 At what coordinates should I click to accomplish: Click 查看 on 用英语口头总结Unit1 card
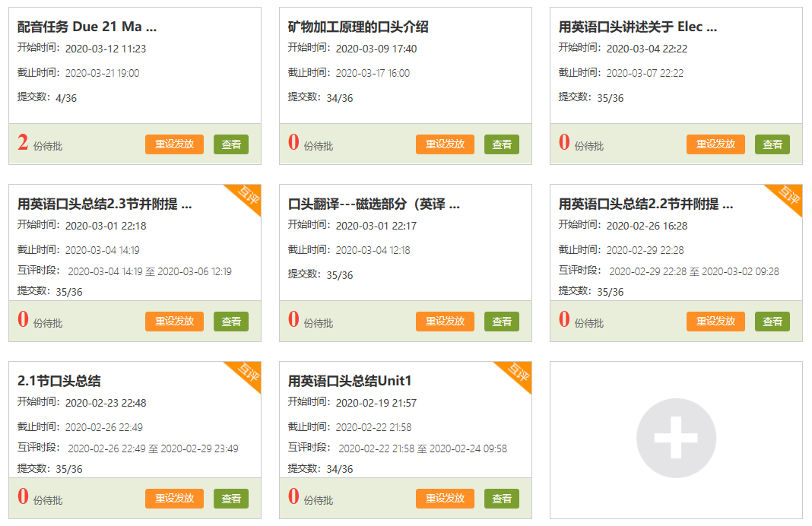tap(502, 499)
